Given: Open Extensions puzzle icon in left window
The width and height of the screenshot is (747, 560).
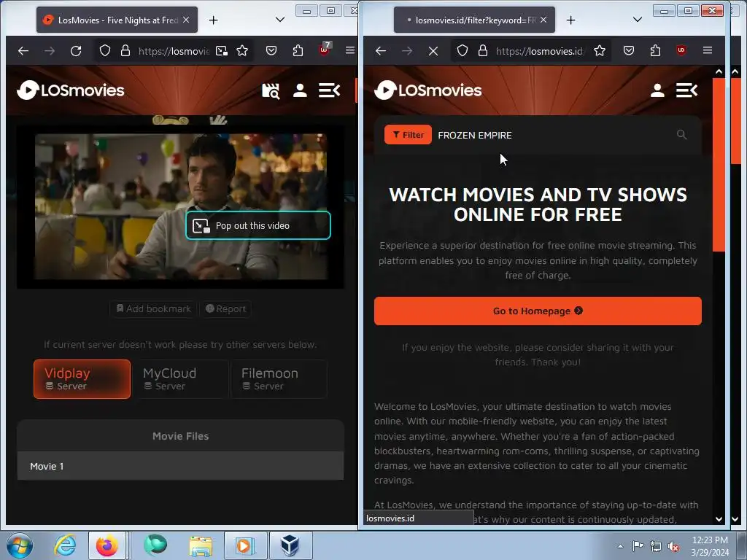Looking at the screenshot, I should pos(298,50).
